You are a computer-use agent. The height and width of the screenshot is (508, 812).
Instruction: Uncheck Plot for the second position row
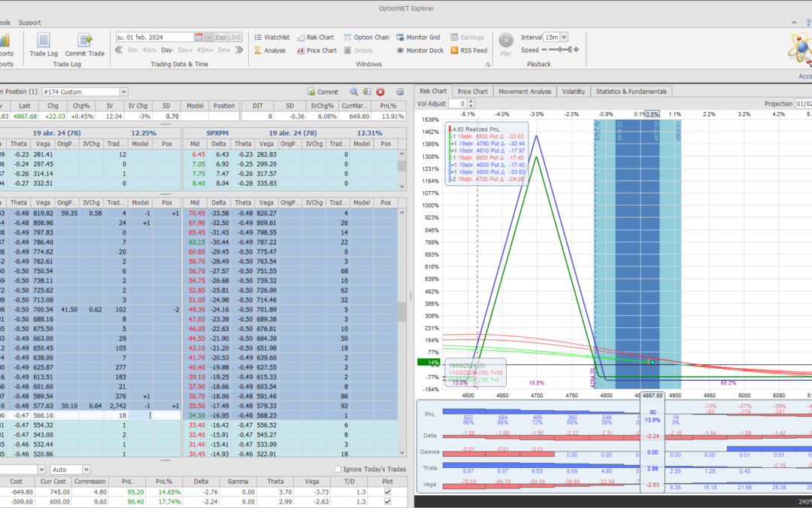(x=387, y=503)
